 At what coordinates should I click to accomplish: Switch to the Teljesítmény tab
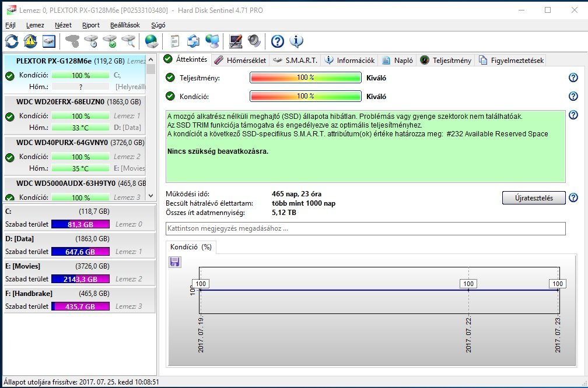(x=446, y=61)
